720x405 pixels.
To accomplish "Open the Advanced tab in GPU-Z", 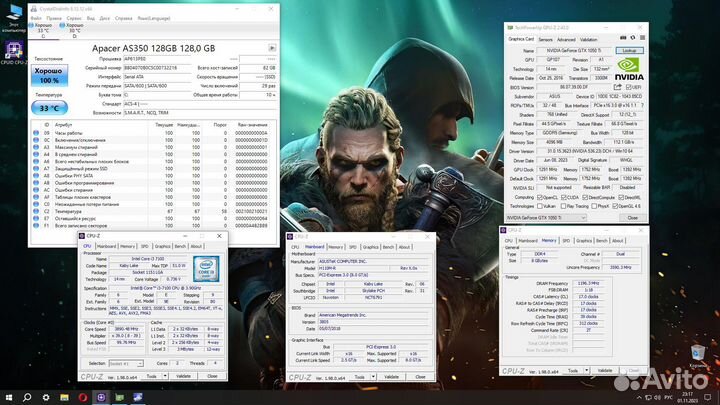I will pyautogui.click(x=566, y=39).
